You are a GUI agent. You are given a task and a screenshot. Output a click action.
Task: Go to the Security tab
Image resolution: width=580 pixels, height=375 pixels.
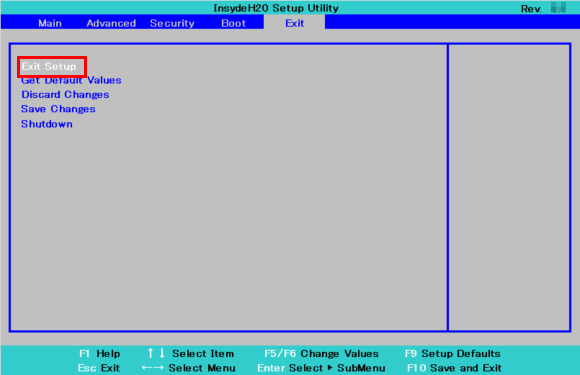(x=172, y=23)
